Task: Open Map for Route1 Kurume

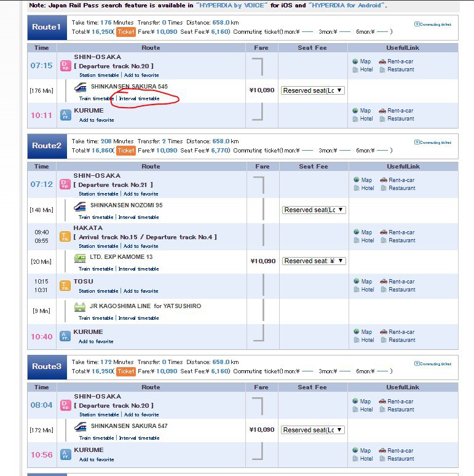Action: coord(361,111)
